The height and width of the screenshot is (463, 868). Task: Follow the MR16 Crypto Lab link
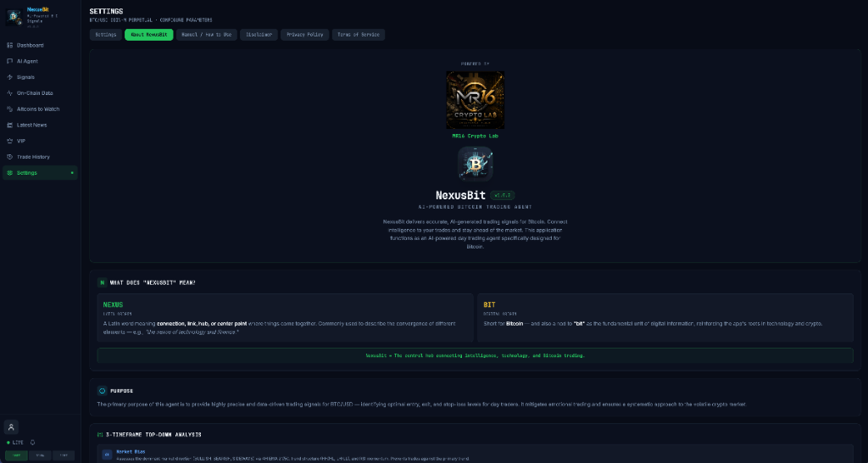coord(475,136)
